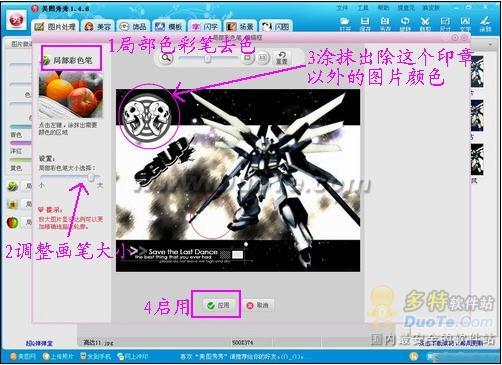This screenshot has height=365, width=502.
Task: Click the 取消 cancel button
Action: (x=258, y=305)
